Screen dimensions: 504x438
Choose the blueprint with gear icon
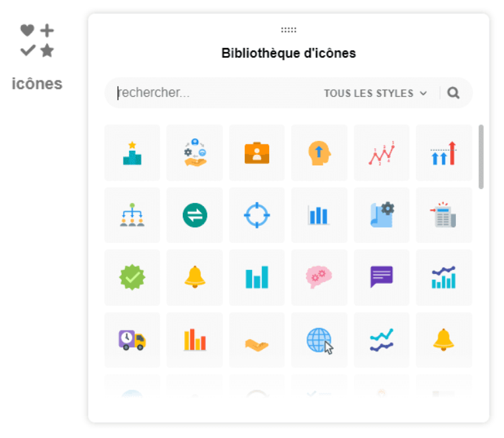382,215
